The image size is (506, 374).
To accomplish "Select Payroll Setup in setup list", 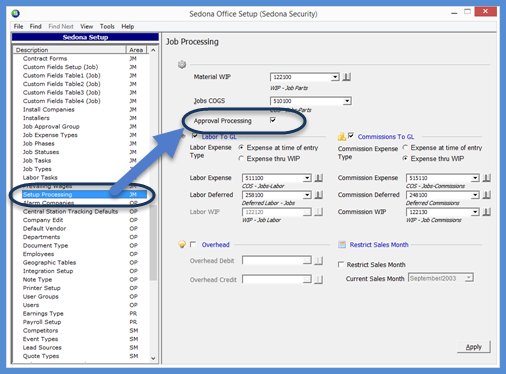I will click(x=42, y=322).
